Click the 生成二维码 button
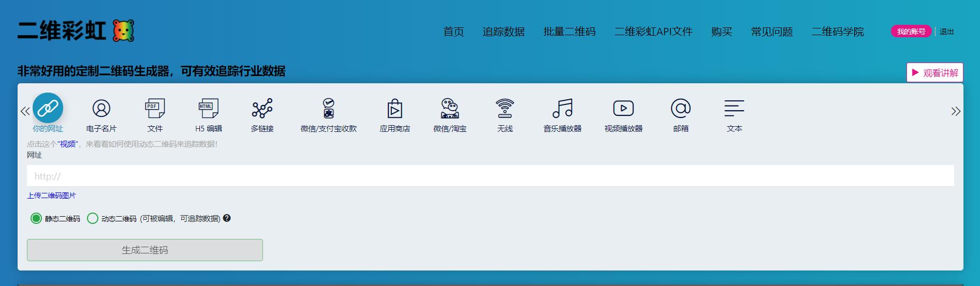 [145, 250]
